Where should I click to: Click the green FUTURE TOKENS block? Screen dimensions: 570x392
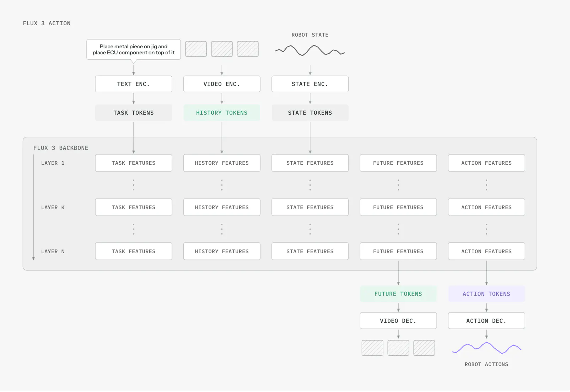click(x=398, y=294)
